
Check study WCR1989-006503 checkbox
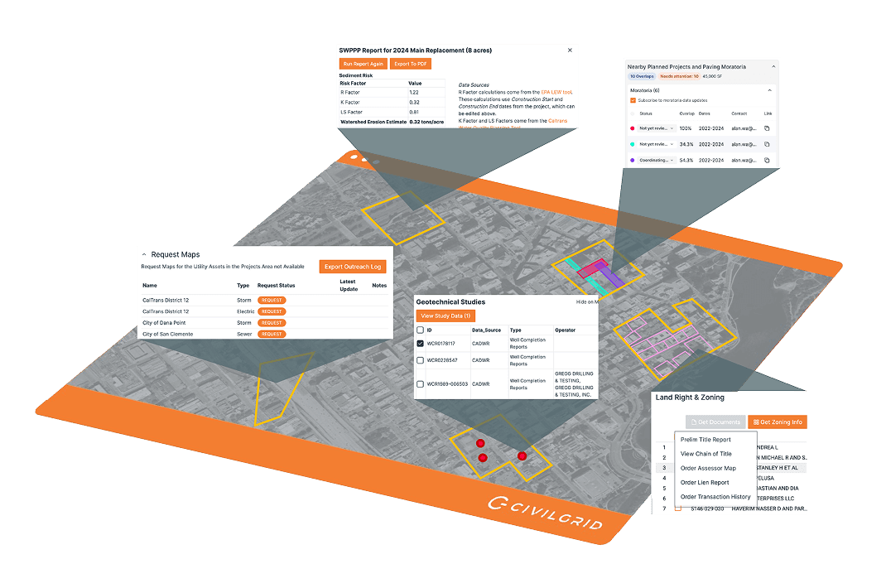pos(420,384)
